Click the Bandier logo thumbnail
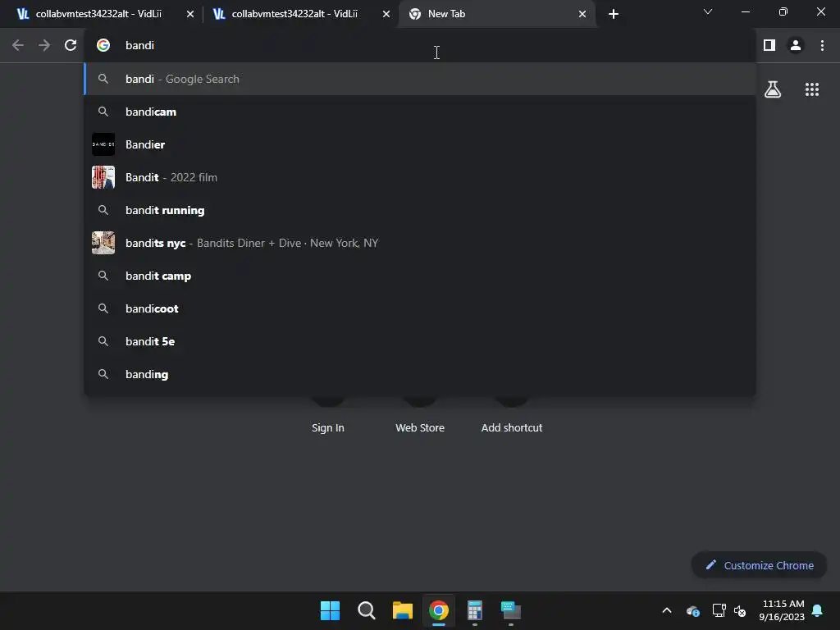This screenshot has width=840, height=630. click(x=103, y=144)
